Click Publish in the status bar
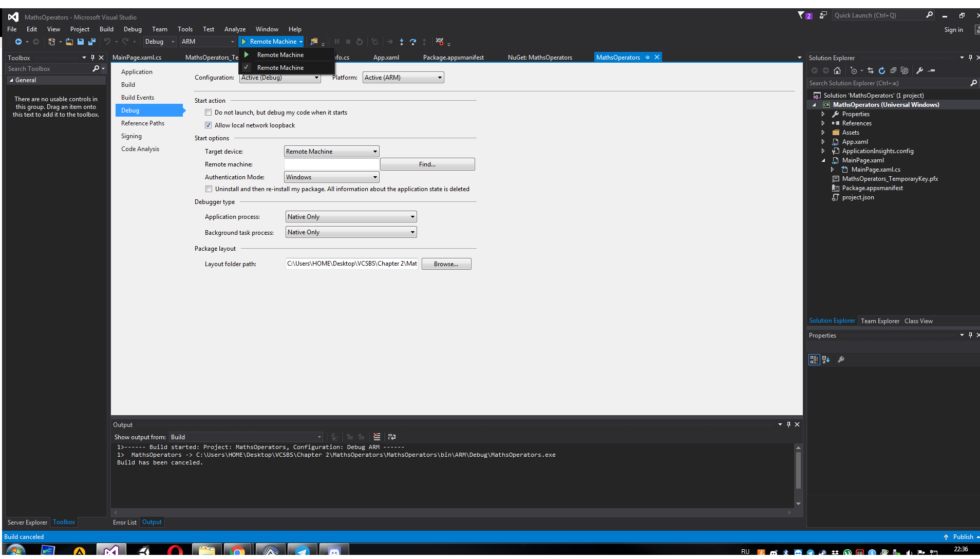Image resolution: width=980 pixels, height=559 pixels. [x=963, y=537]
